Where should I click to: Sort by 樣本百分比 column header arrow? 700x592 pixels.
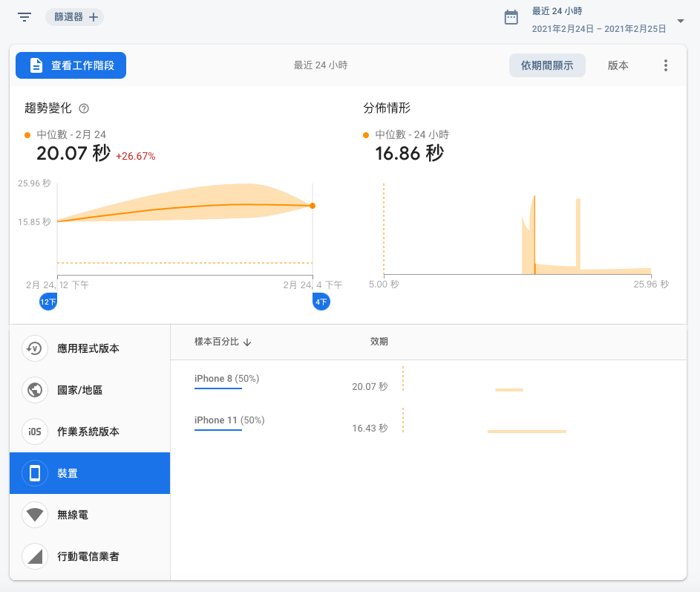(247, 342)
